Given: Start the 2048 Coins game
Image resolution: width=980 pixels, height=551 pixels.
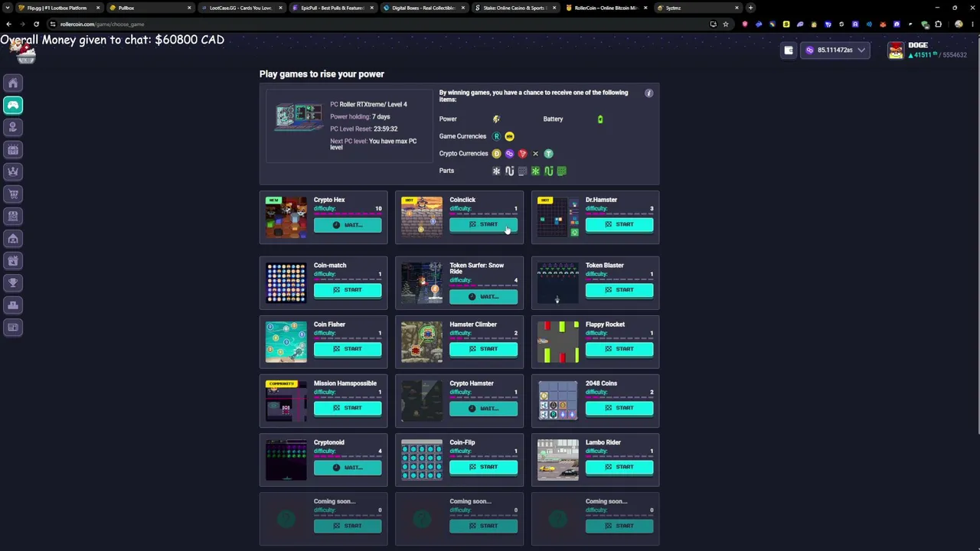Looking at the screenshot, I should pos(619,408).
